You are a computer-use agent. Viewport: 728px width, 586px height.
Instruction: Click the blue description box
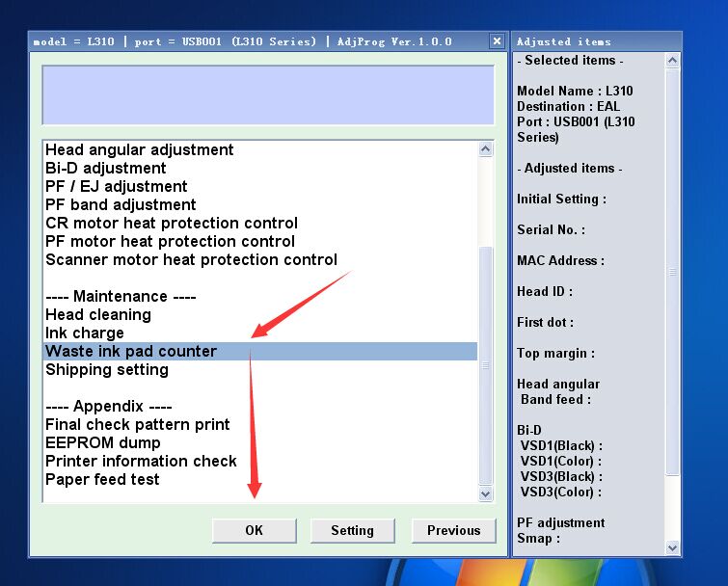point(268,95)
